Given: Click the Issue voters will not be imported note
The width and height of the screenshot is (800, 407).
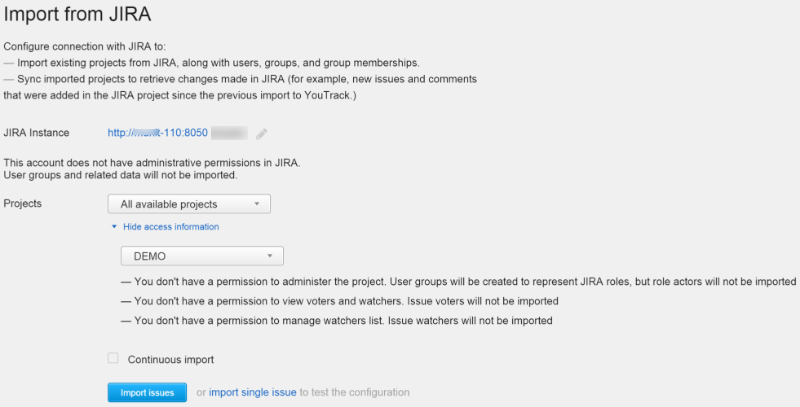Looking at the screenshot, I should pos(339,301).
